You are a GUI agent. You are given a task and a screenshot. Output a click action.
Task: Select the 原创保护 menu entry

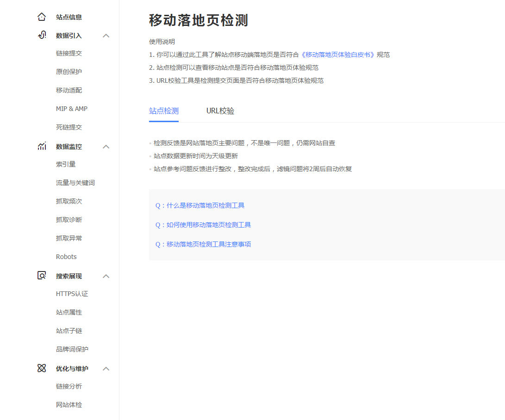68,71
